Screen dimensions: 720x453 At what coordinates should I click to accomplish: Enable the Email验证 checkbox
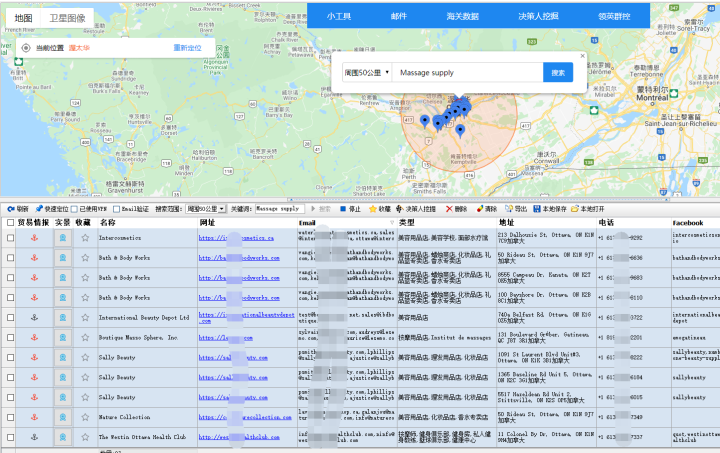[x=116, y=209]
